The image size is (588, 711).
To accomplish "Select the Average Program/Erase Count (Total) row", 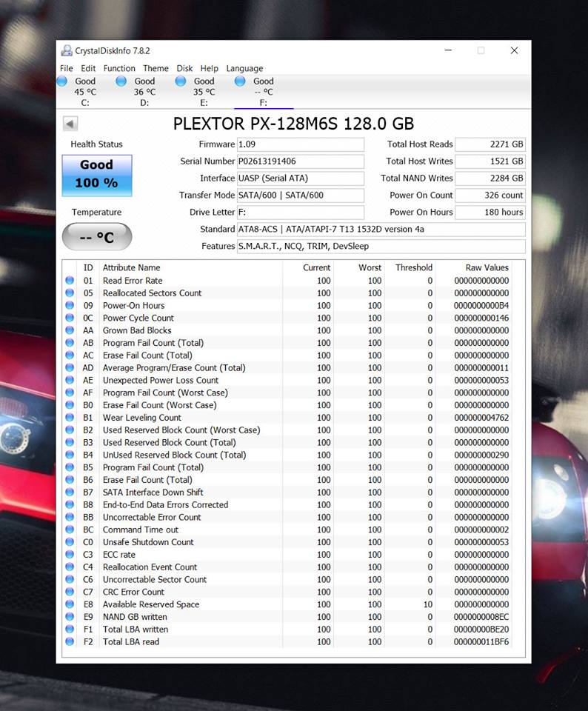I will click(287, 368).
